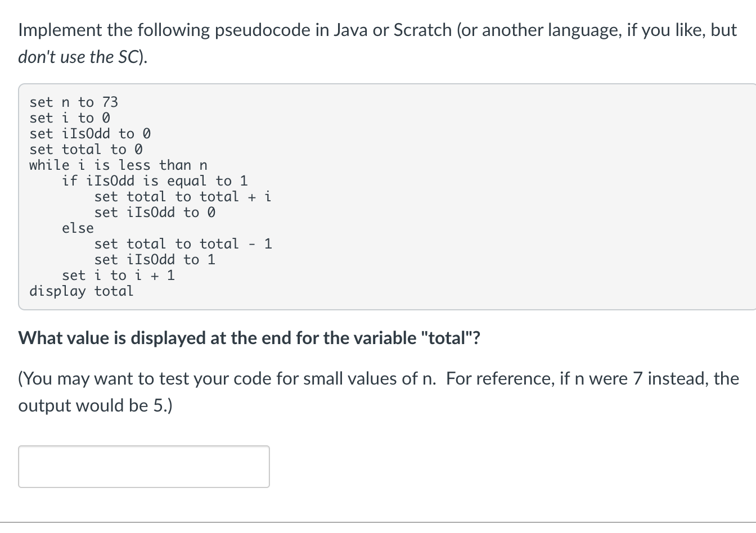Click the "set i to 0" code line
The image size is (756, 533).
70,118
